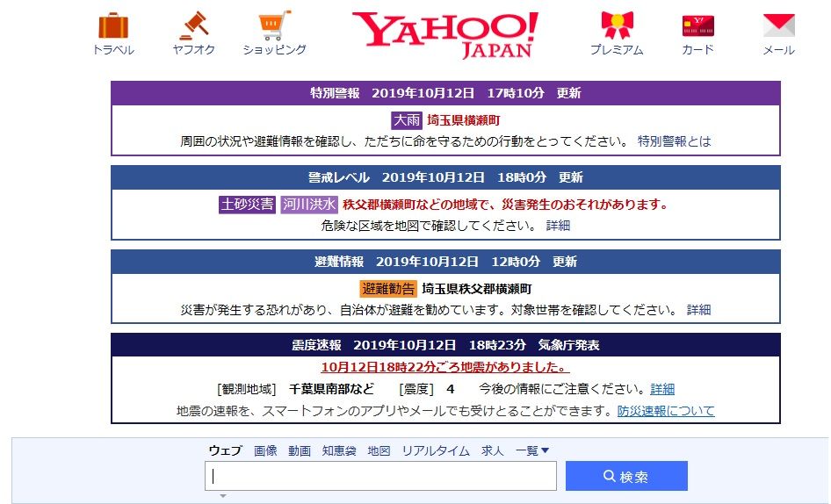Open the ヤフオク auction gavel icon
831x504 pixels.
pos(193,25)
